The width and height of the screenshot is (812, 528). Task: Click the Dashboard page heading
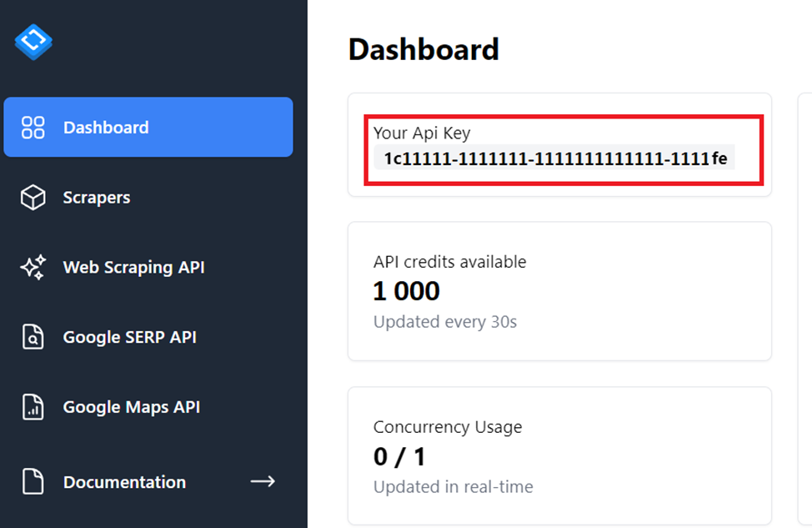tap(424, 49)
